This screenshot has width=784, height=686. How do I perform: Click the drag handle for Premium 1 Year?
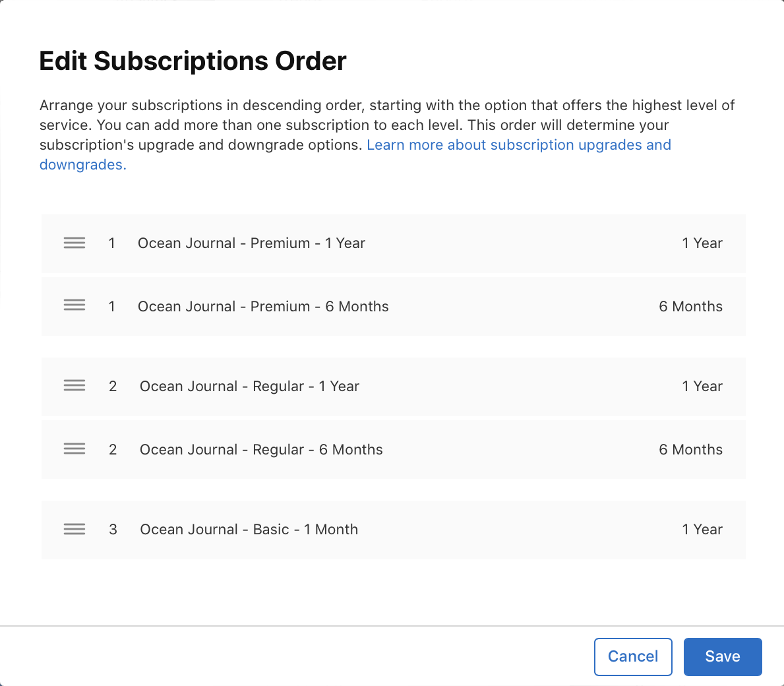point(75,243)
